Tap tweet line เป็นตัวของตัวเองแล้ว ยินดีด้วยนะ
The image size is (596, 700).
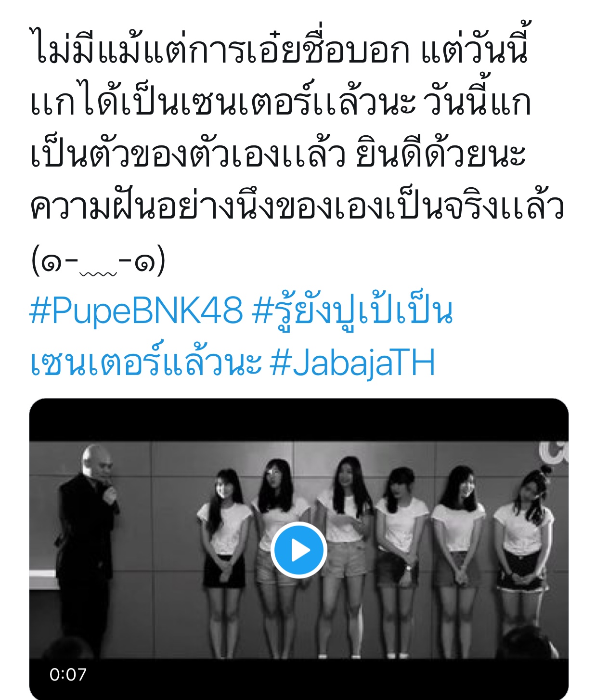point(278,155)
